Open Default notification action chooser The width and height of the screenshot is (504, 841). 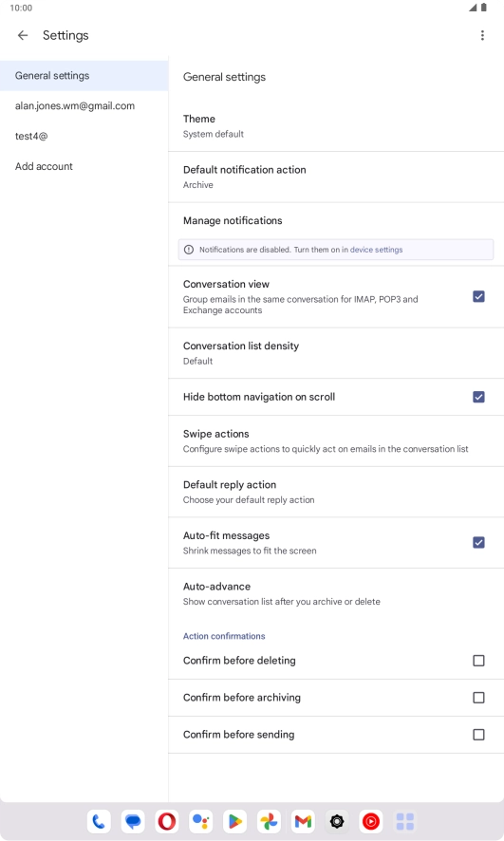pos(336,177)
